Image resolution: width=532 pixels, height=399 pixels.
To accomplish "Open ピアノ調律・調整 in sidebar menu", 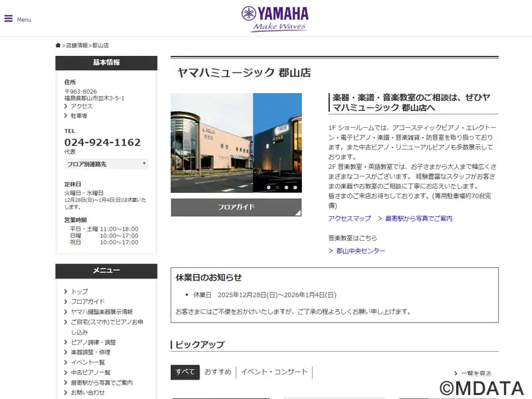I will coord(93,342).
